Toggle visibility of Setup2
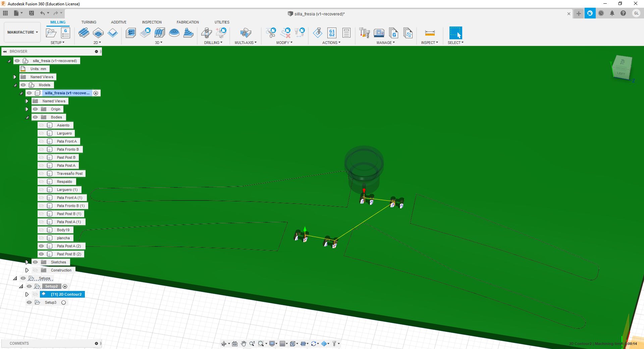 [29, 286]
